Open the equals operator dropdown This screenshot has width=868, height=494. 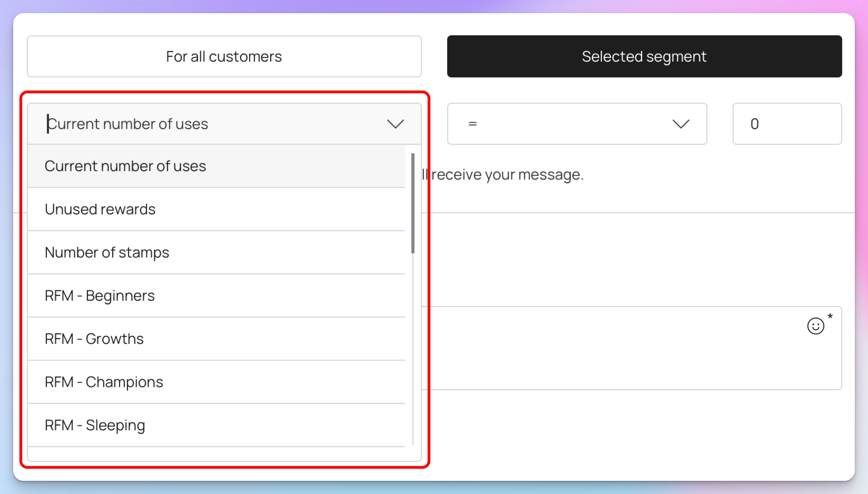click(x=576, y=124)
